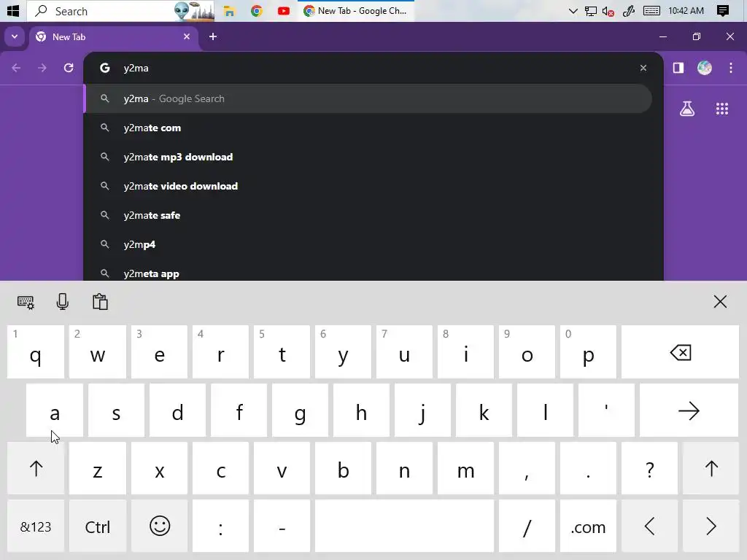Click the taskbar Search box
This screenshot has width=747, height=560.
coord(120,11)
